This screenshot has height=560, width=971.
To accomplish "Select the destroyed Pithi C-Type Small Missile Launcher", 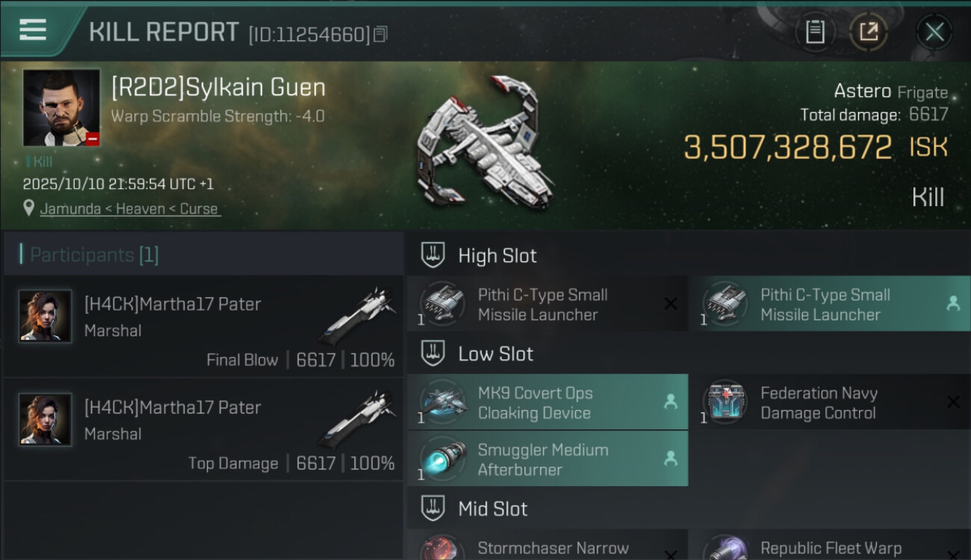I will click(x=547, y=304).
